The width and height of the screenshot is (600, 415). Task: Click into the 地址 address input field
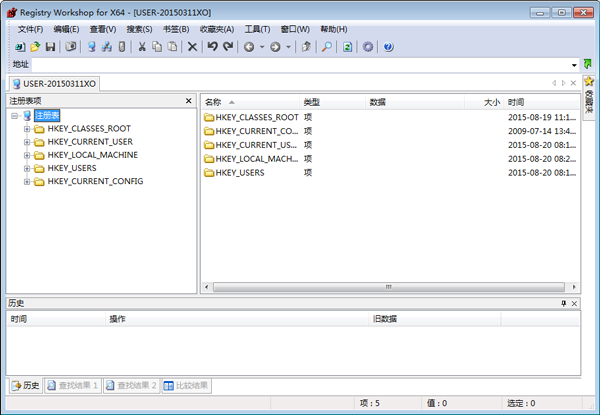pos(301,64)
